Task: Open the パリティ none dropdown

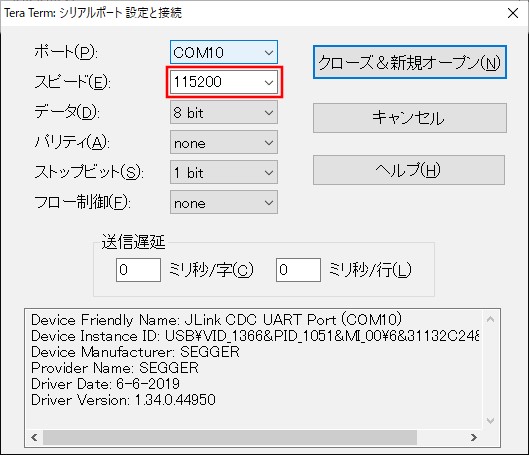Action: [x=224, y=142]
